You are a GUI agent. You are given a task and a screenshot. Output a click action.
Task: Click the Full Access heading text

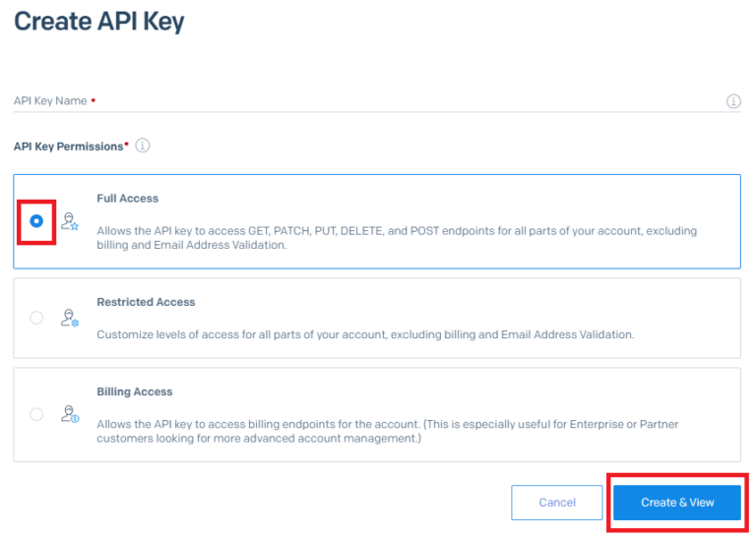127,199
